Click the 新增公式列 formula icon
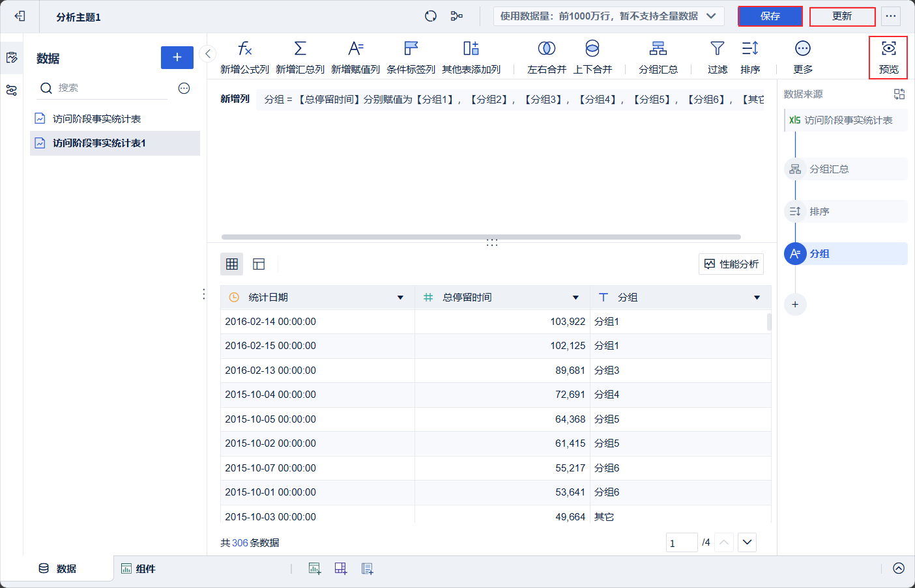The width and height of the screenshot is (915, 588). point(244,49)
